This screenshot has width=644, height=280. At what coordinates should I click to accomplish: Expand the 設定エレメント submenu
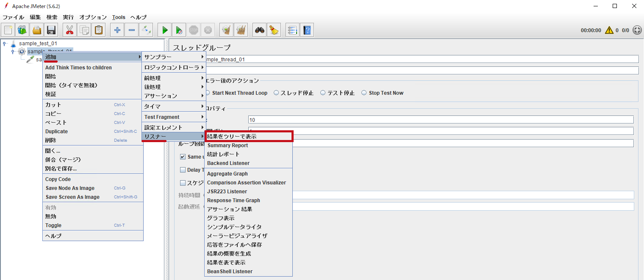pyautogui.click(x=174, y=127)
